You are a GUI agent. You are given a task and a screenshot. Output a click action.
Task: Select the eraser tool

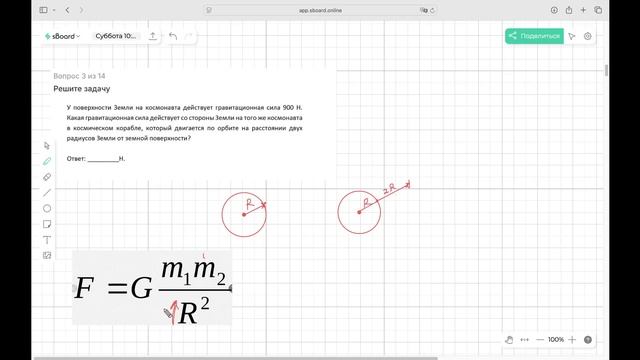pos(47,177)
